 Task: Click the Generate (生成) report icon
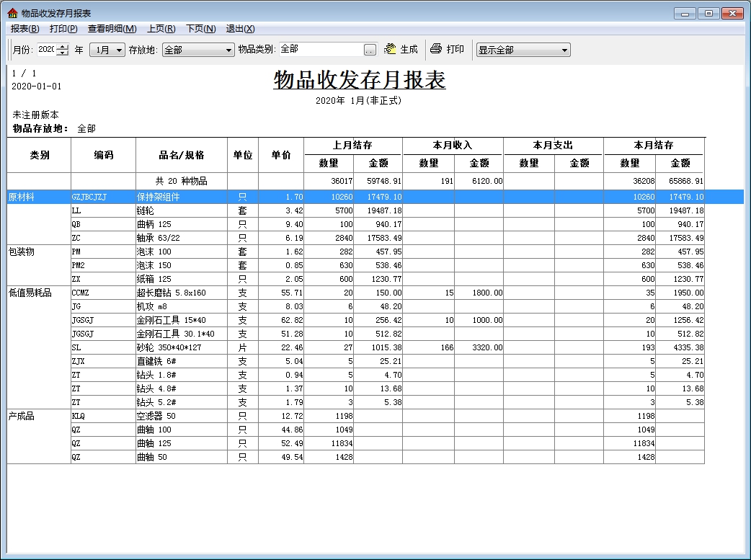(391, 49)
